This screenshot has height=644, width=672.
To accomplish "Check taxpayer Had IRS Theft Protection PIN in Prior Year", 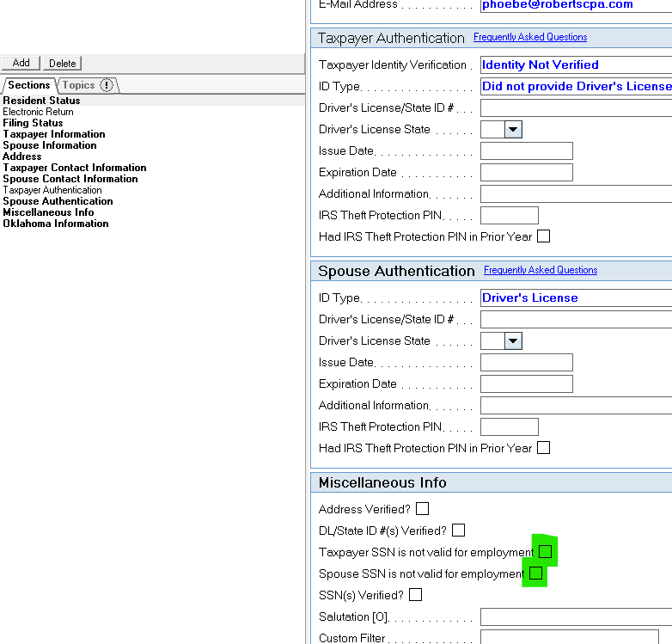I will [x=543, y=236].
